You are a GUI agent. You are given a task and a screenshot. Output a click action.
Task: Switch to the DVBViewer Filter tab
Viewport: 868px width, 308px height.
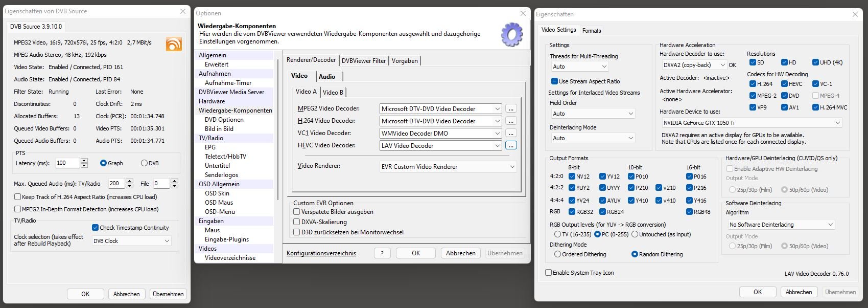click(364, 61)
